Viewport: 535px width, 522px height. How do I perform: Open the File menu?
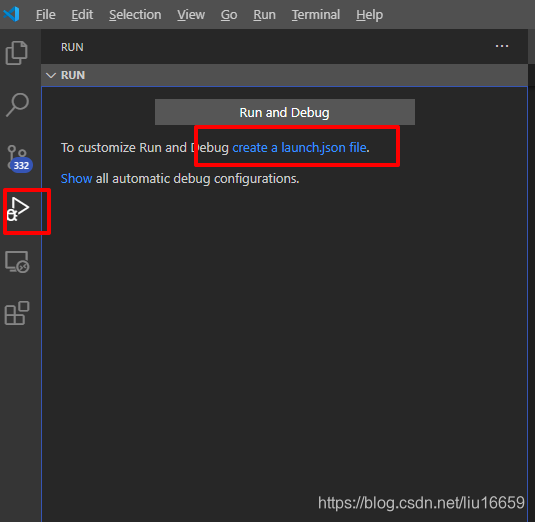(x=45, y=15)
